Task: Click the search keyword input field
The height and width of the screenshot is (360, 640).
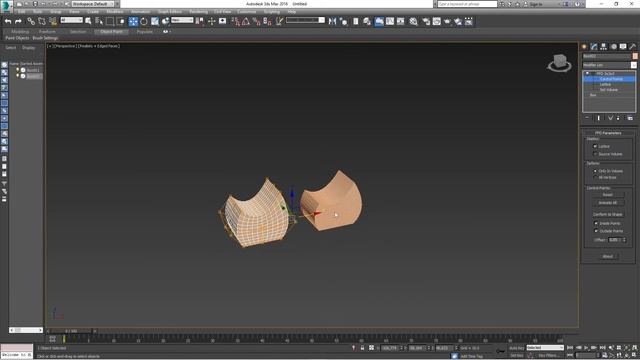Action: pyautogui.click(x=467, y=4)
